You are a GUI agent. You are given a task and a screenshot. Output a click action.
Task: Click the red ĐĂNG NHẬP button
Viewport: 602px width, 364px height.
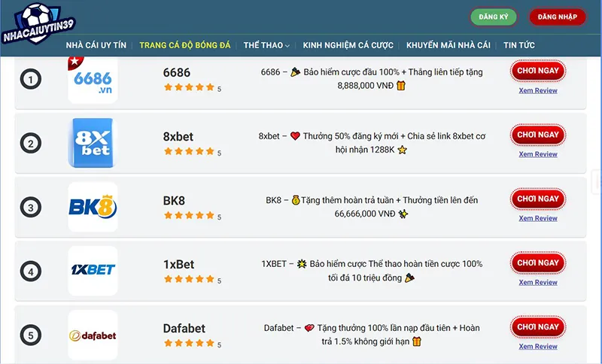557,17
